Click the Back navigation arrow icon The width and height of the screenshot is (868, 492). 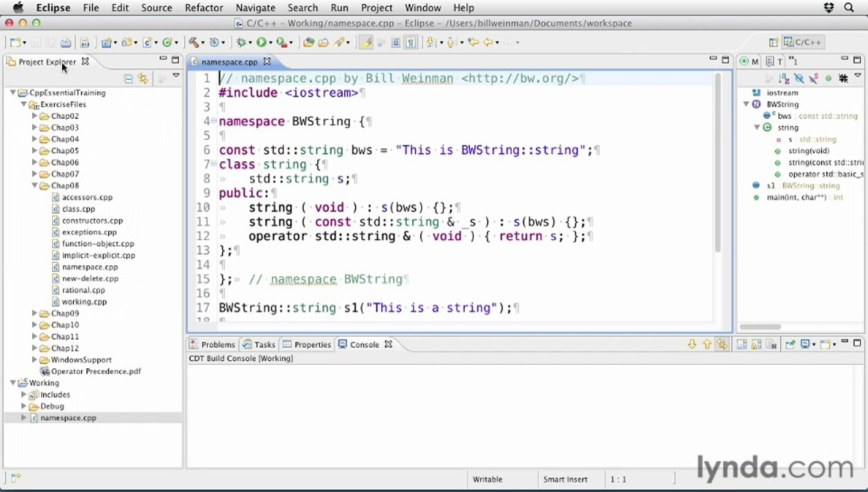488,42
